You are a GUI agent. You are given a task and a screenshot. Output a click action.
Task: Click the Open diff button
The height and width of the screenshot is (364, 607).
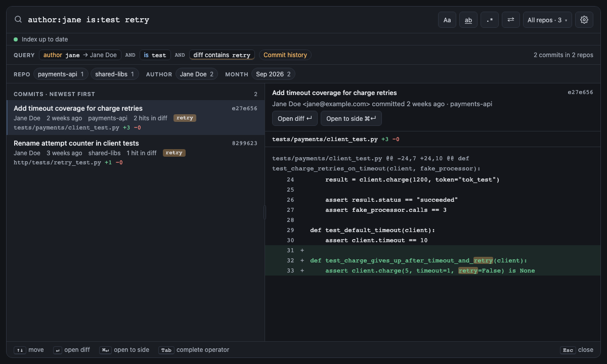[x=295, y=118]
